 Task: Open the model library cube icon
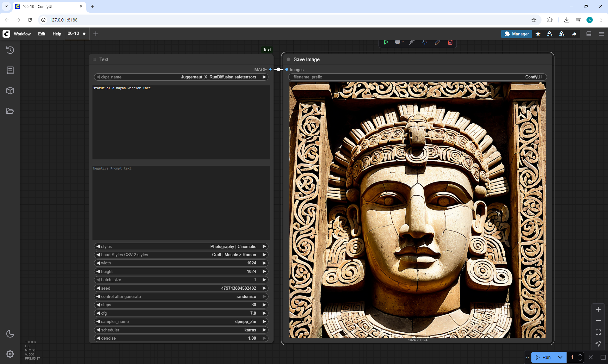click(x=10, y=91)
